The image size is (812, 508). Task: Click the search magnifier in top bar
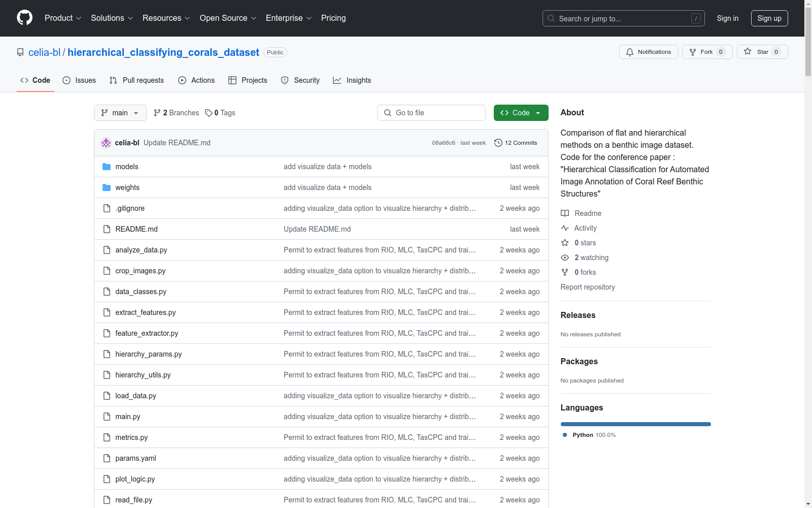click(x=551, y=18)
